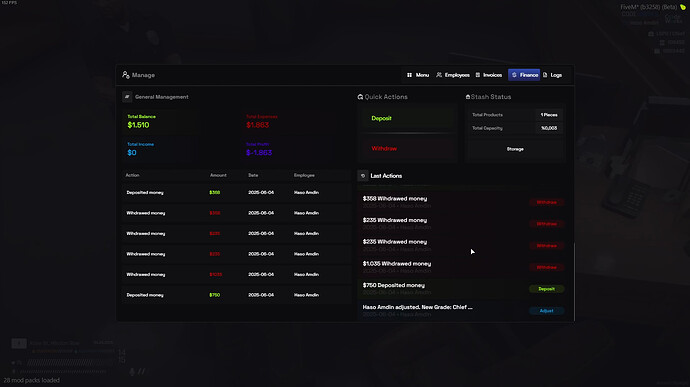Image resolution: width=690 pixels, height=387 pixels.
Task: Click the Withdraw badge on $1,035 Withdrawed money
Action: [547, 268]
